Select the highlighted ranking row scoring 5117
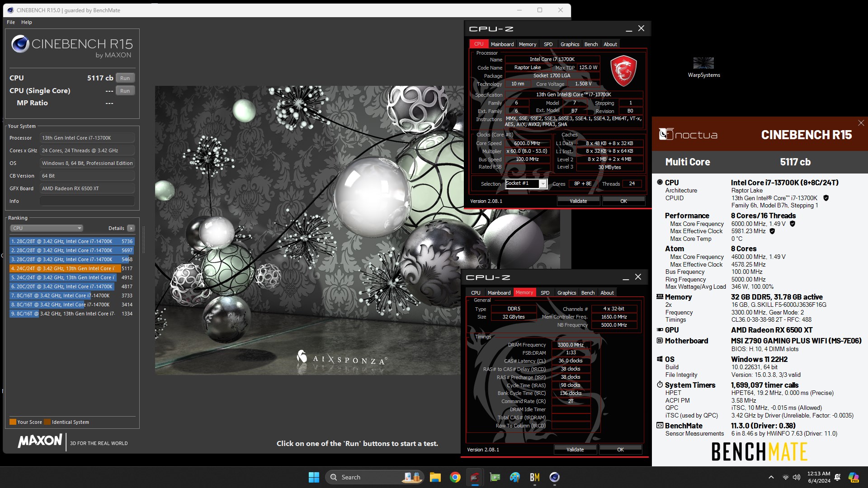 pyautogui.click(x=72, y=268)
